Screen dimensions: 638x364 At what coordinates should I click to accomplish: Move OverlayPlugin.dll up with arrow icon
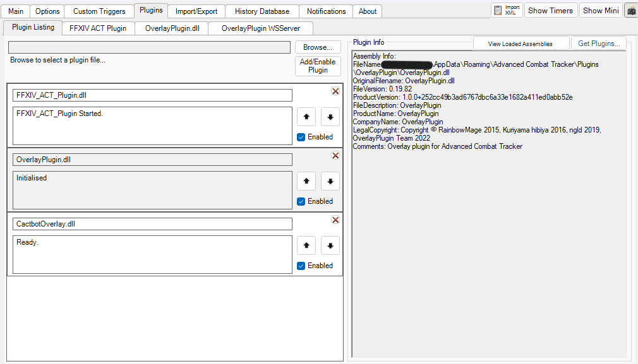pyautogui.click(x=306, y=181)
